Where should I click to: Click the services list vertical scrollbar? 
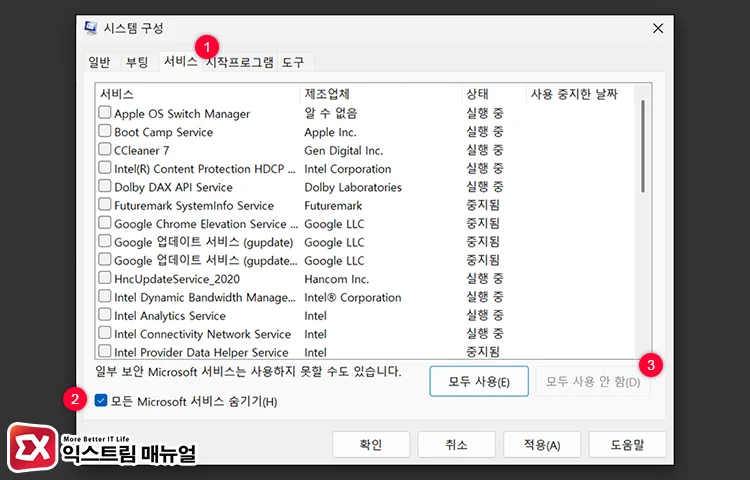point(643,146)
